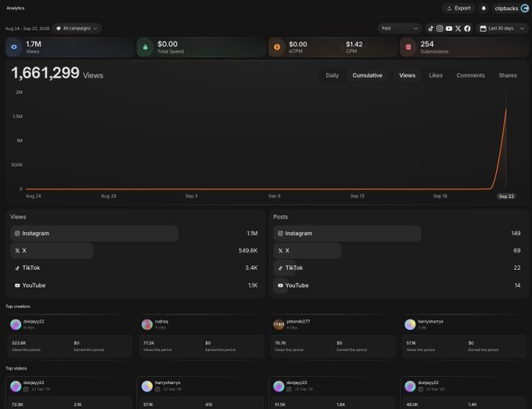
Task: Open the Last 30 days date picker
Action: point(502,28)
